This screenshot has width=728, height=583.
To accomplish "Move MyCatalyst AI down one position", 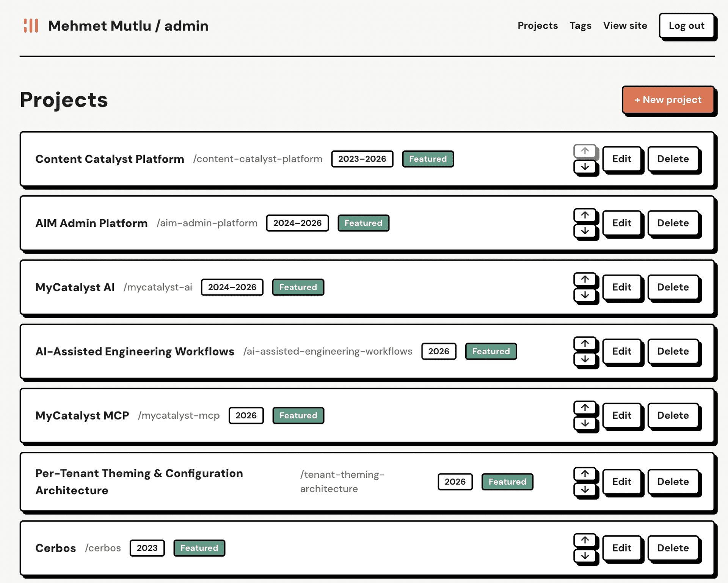I will click(x=585, y=295).
